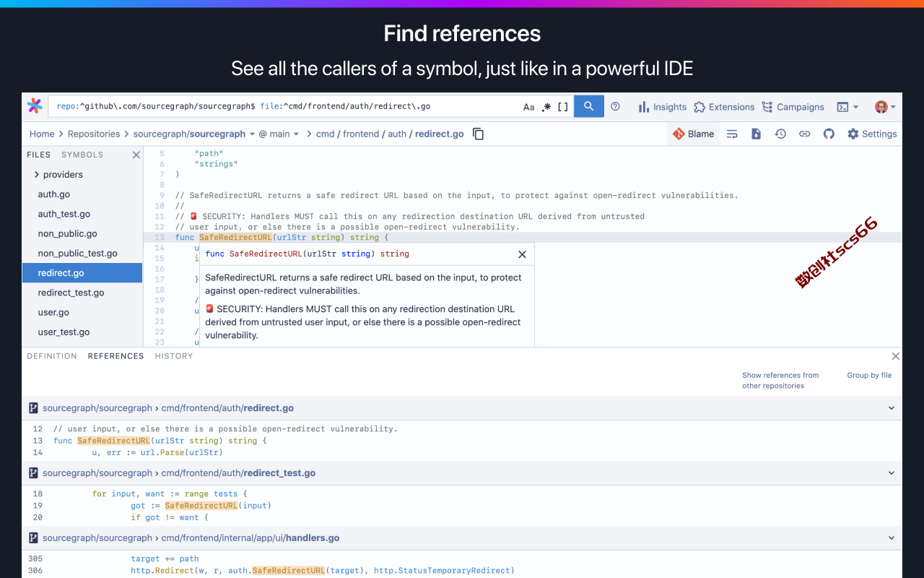Close the SafeRedirectURL hover tooltip
924x578 pixels.
[522, 254]
